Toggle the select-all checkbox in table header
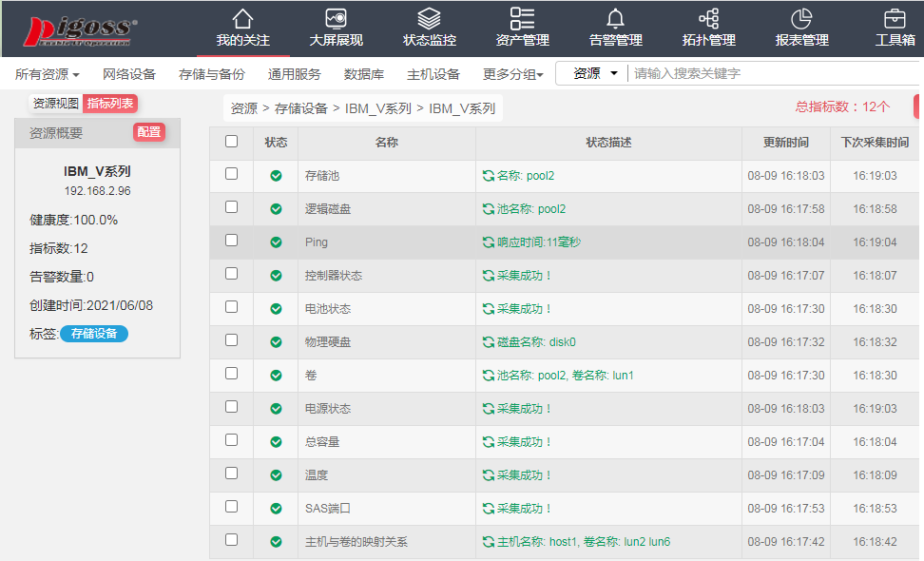 click(229, 143)
